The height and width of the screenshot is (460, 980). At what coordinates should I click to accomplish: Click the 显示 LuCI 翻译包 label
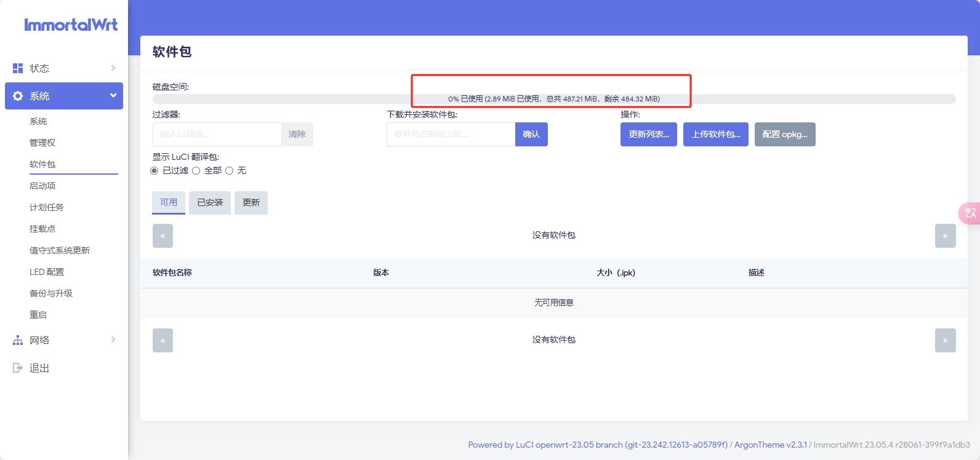[x=186, y=157]
